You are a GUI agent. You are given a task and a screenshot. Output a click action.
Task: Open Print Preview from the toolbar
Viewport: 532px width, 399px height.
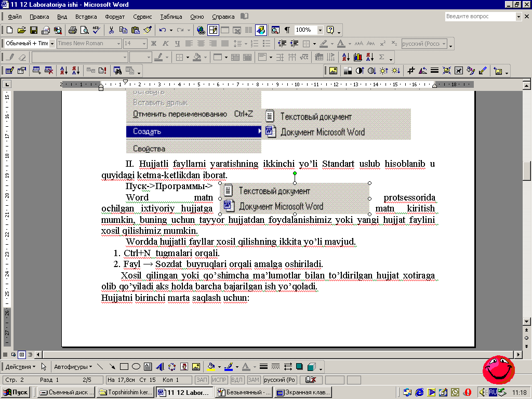(x=84, y=30)
